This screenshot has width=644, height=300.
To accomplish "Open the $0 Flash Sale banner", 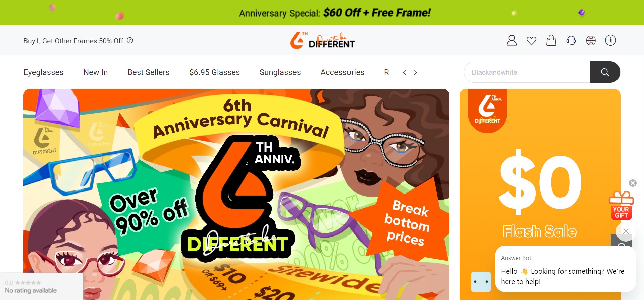I will [x=540, y=194].
